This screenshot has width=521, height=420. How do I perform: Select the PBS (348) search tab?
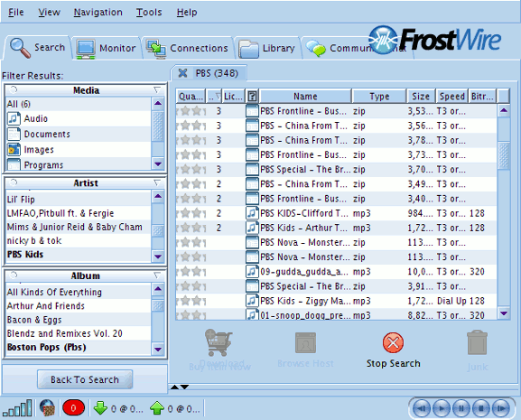click(x=217, y=73)
